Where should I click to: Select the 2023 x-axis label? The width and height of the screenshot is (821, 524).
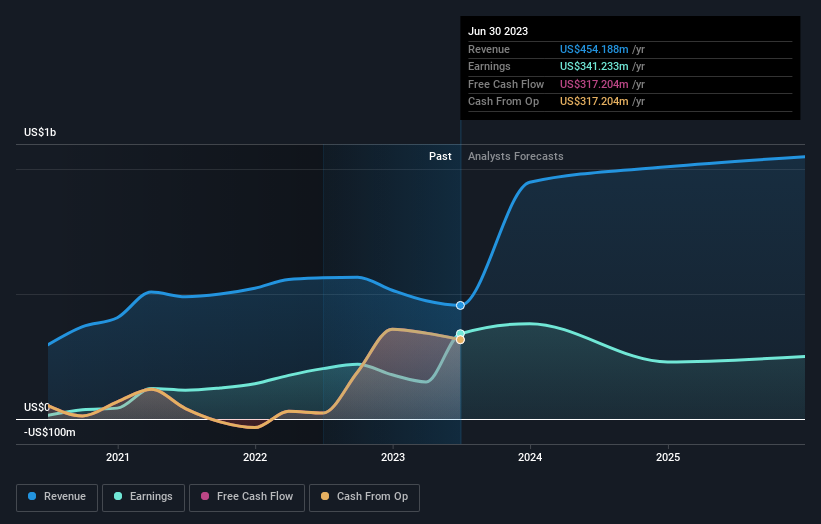pos(393,457)
